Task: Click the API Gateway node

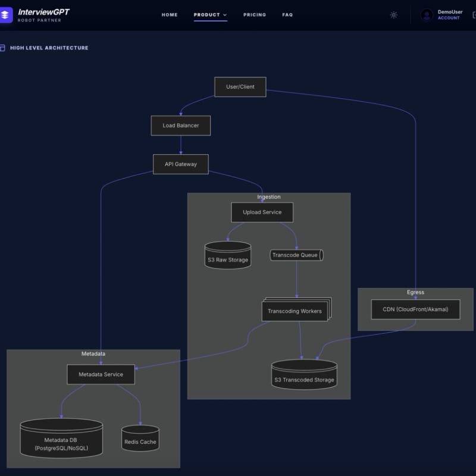Action: (181, 164)
